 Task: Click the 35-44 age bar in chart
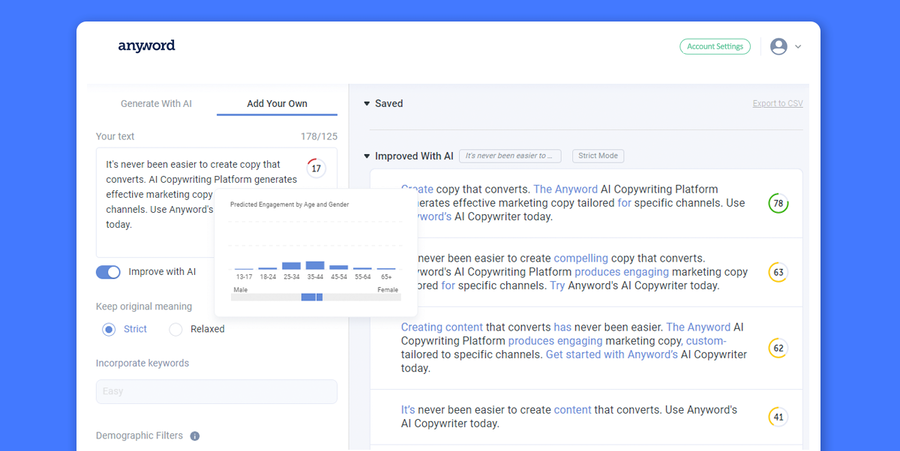[315, 265]
